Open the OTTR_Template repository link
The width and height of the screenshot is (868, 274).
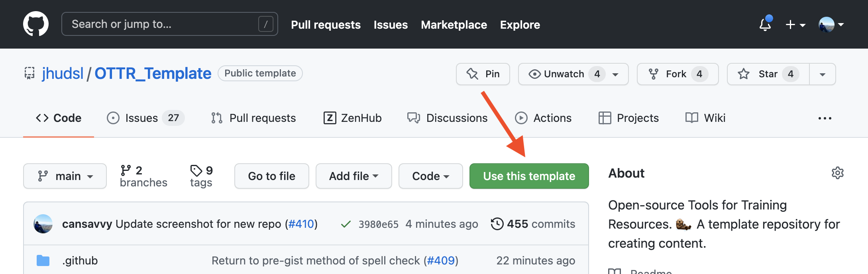(153, 73)
